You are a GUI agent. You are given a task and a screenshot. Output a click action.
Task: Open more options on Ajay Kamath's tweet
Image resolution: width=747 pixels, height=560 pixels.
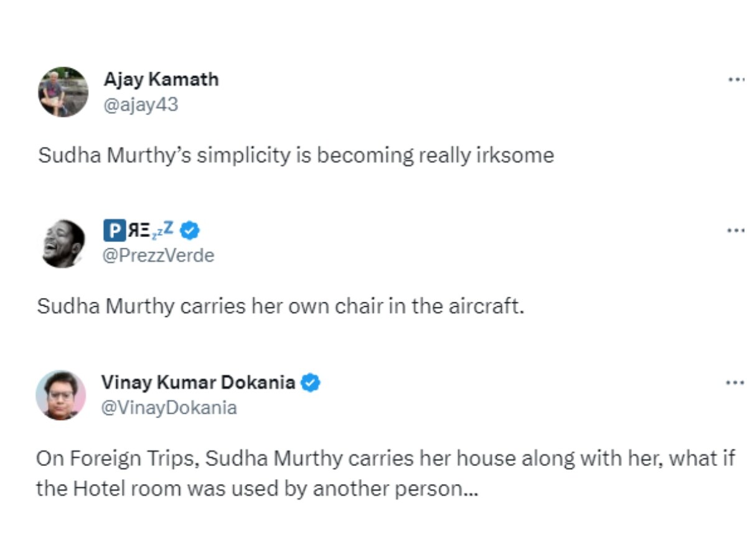(x=736, y=80)
